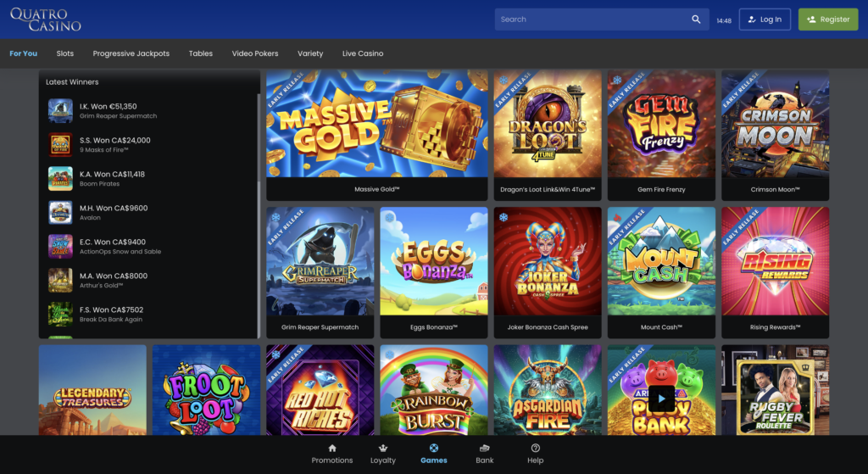Click 'M.H. Won CA$9600' winner text
Image resolution: width=868 pixels, height=474 pixels.
pyautogui.click(x=114, y=209)
